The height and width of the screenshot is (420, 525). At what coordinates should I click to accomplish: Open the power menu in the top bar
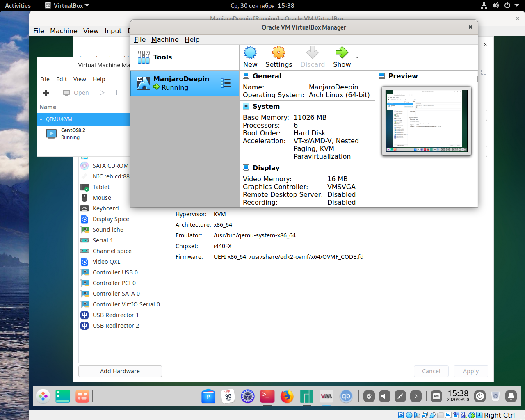(x=507, y=5)
